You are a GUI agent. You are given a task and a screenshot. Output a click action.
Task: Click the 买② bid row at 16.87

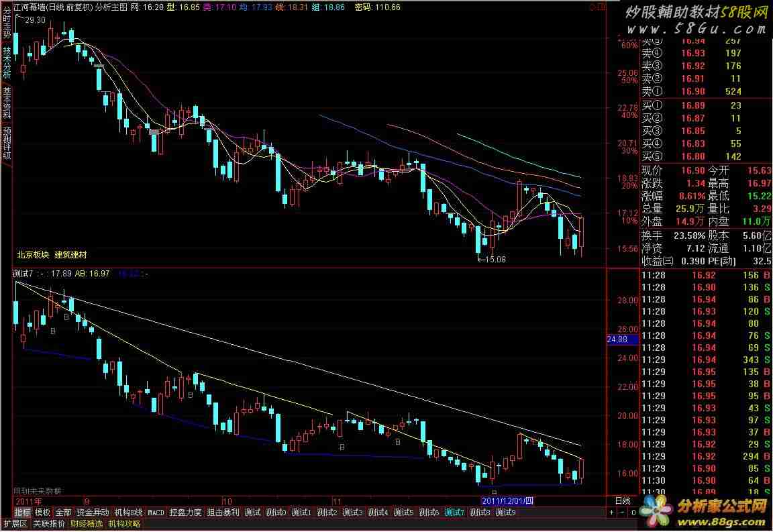tap(705, 118)
